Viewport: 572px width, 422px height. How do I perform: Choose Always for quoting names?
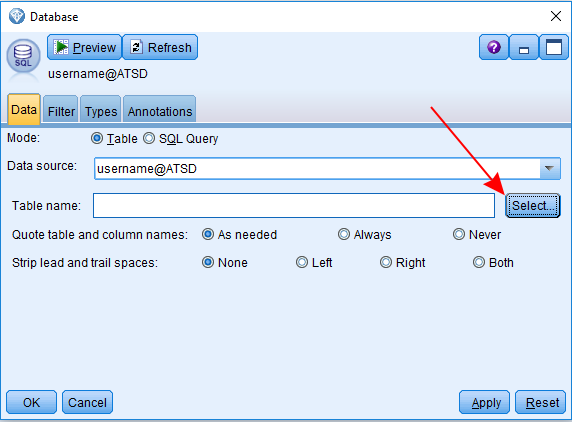click(344, 234)
